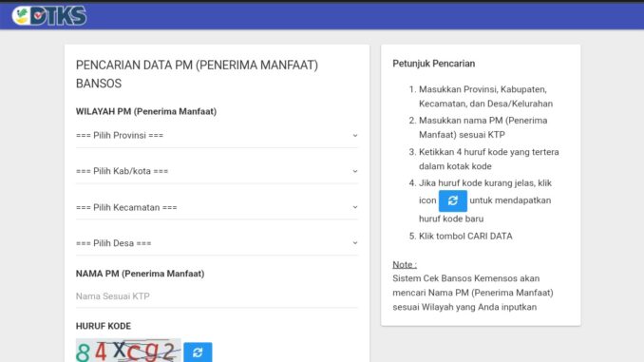Screen dimensions: 644x362
Task: Open the Pilih Kab/kota dropdown
Action: [x=217, y=171]
